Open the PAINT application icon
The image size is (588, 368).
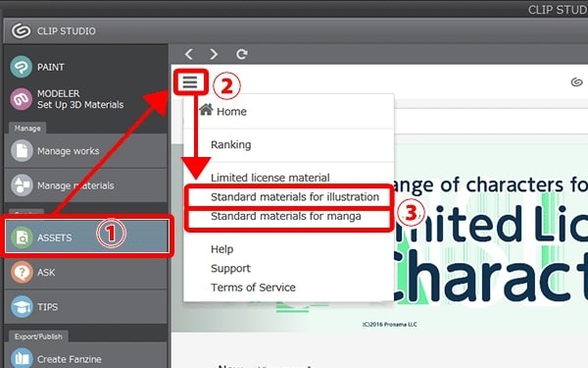coord(21,67)
